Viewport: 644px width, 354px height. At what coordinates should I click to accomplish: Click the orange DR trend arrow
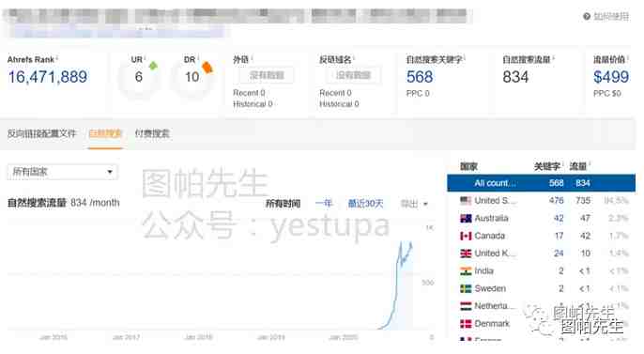pos(207,67)
